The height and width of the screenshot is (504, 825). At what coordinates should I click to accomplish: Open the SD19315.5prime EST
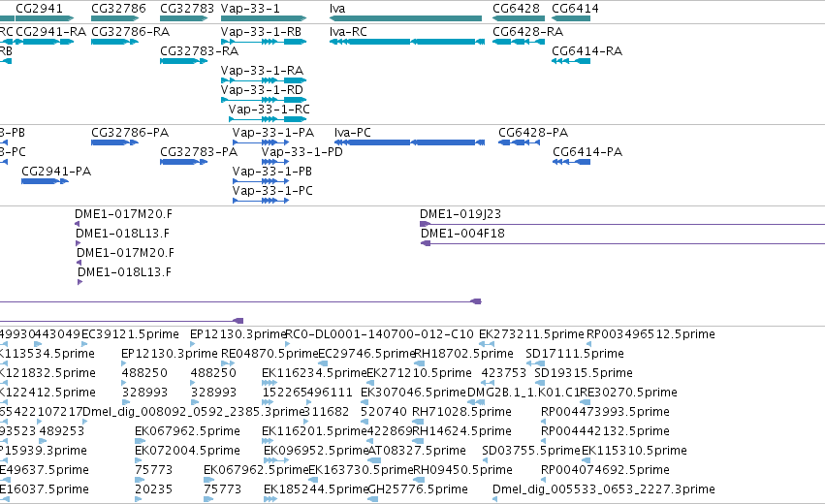(x=583, y=373)
